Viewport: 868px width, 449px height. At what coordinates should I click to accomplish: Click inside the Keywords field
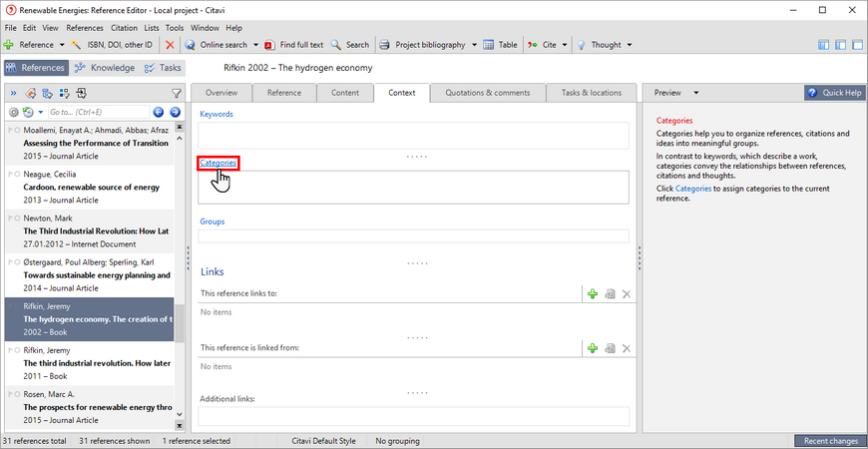(413, 136)
